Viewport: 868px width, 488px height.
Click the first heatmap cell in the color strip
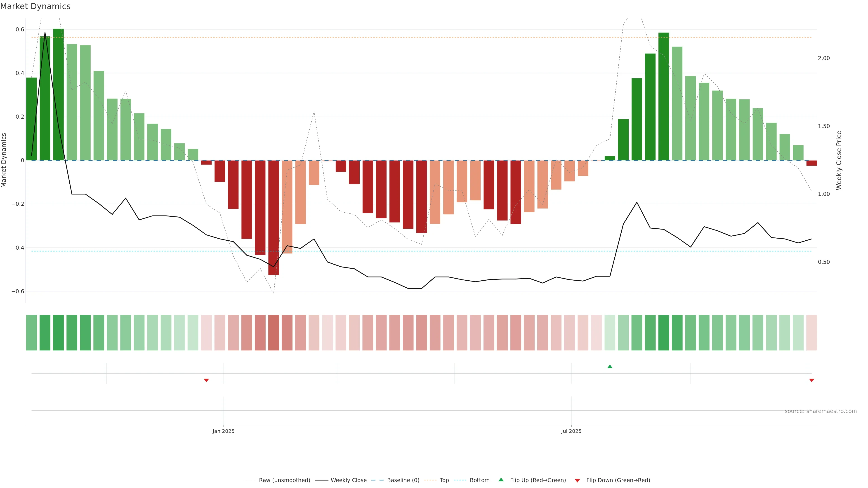click(x=31, y=333)
